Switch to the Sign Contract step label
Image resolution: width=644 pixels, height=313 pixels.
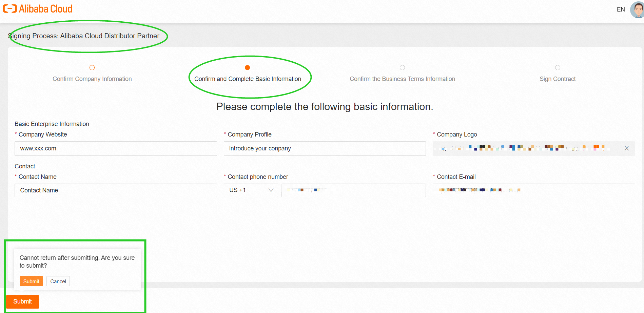click(557, 79)
